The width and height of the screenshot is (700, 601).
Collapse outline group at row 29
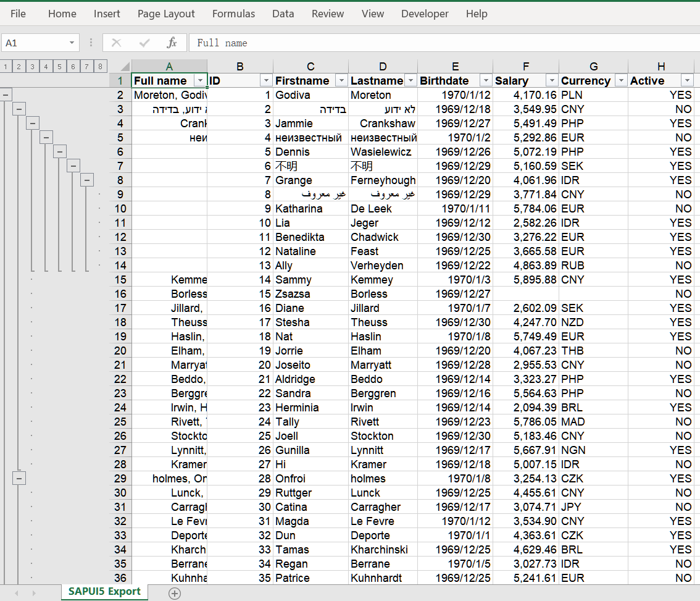pos(19,479)
